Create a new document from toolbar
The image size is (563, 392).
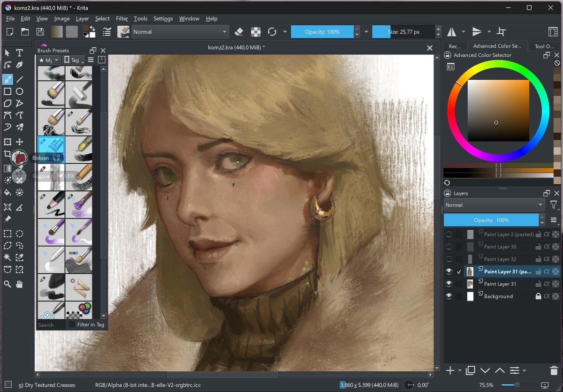10,32
